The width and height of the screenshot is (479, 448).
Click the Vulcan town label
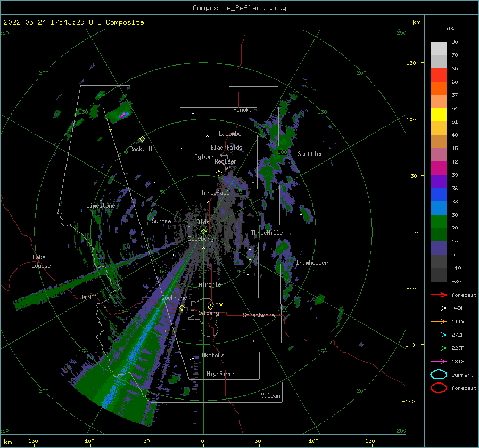point(270,396)
